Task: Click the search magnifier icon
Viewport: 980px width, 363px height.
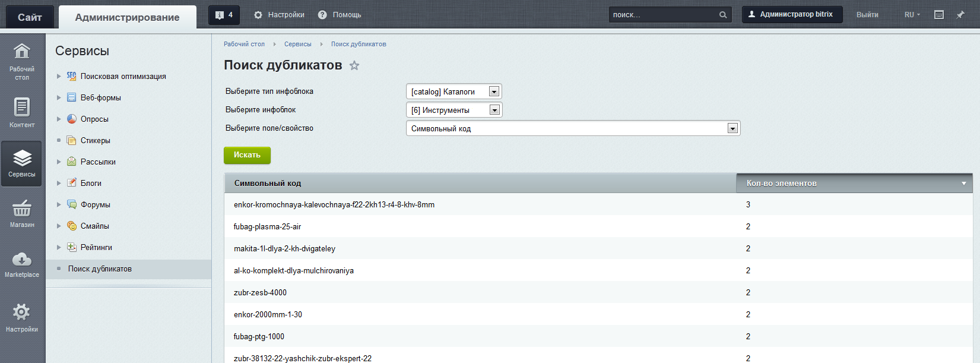Action: coord(723,15)
